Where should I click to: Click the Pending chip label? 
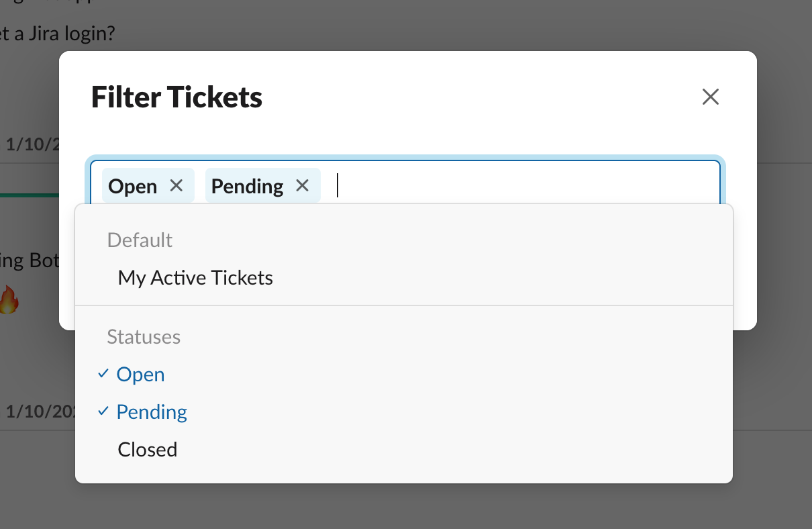point(248,186)
